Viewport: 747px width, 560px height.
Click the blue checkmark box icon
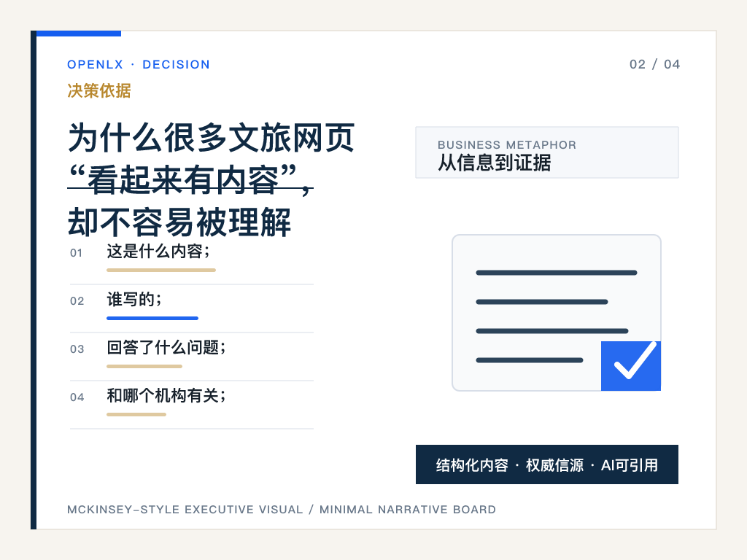[631, 366]
